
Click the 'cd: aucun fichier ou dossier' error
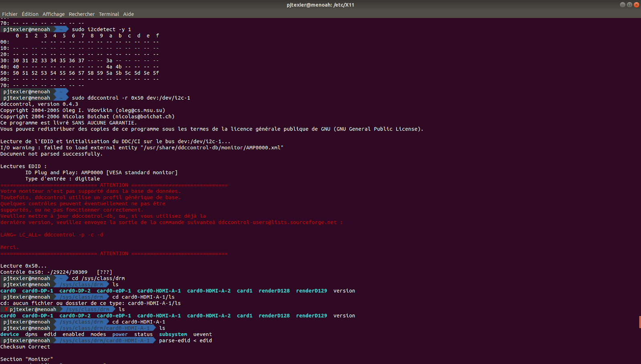(91, 303)
